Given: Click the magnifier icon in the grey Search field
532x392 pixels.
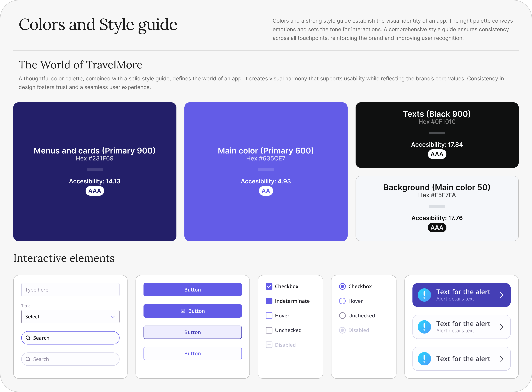Looking at the screenshot, I should pos(28,359).
